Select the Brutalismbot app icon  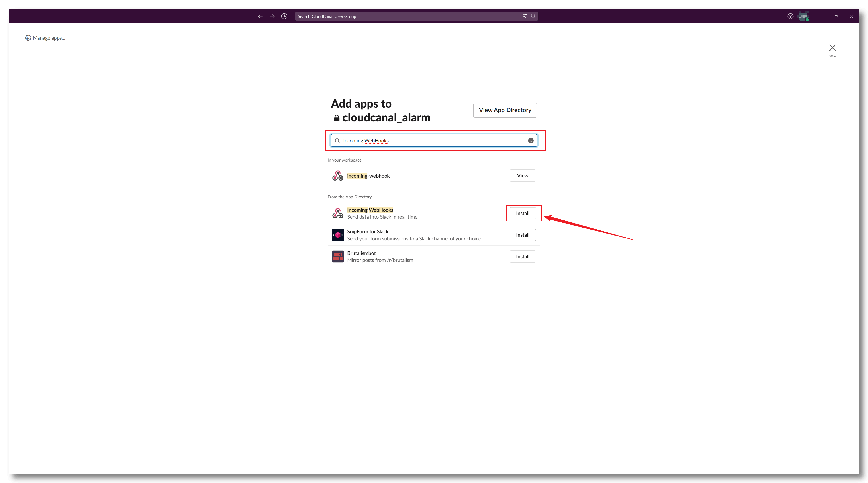coord(338,257)
